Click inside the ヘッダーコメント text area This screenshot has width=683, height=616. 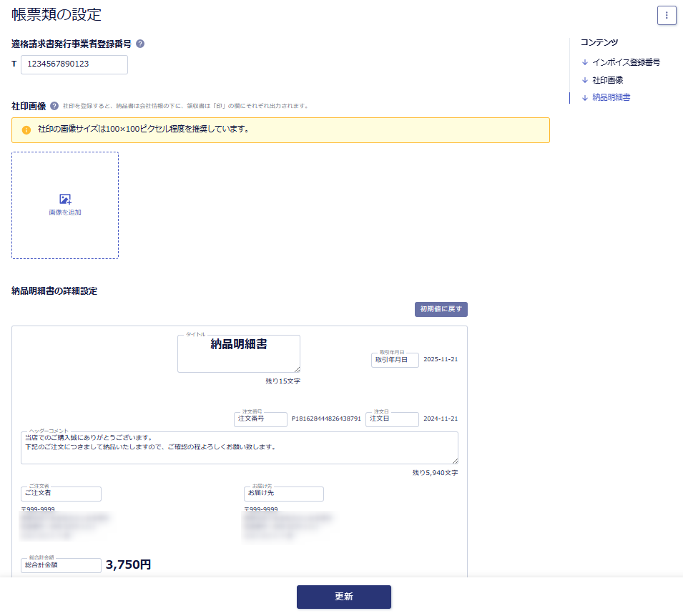coord(239,448)
